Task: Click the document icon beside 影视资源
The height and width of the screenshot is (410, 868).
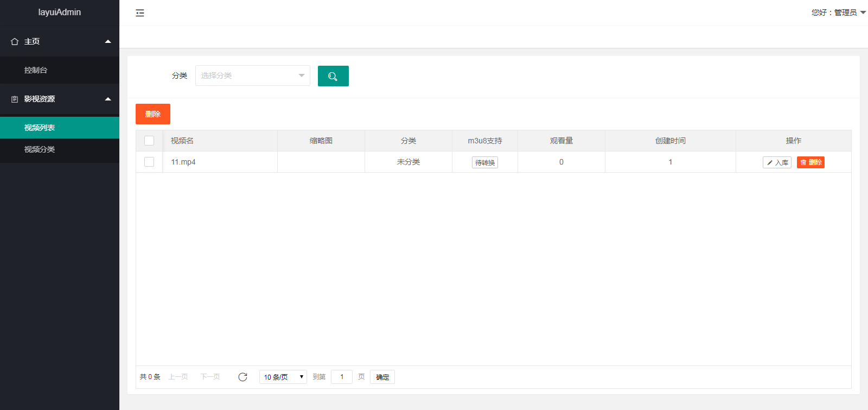Action: pyautogui.click(x=15, y=99)
